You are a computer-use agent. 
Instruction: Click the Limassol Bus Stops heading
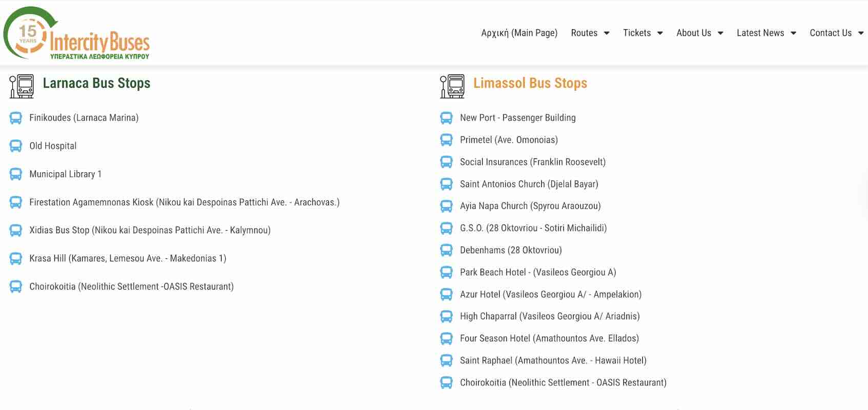click(x=530, y=83)
